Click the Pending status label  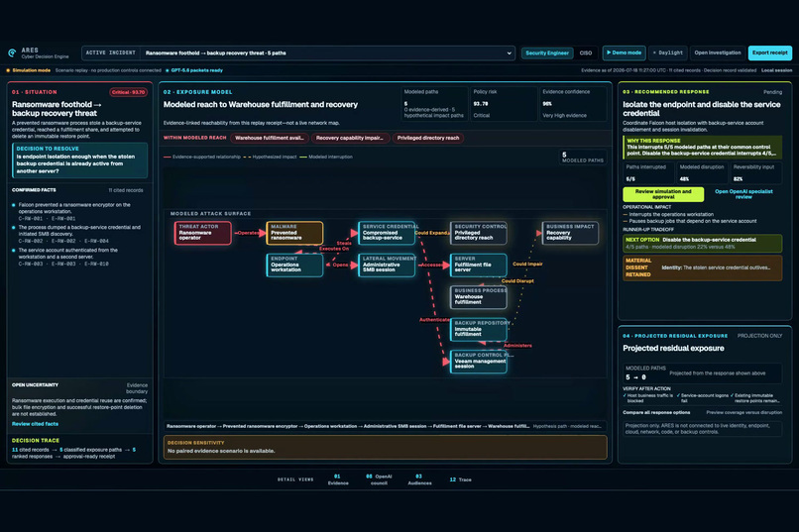(x=772, y=92)
